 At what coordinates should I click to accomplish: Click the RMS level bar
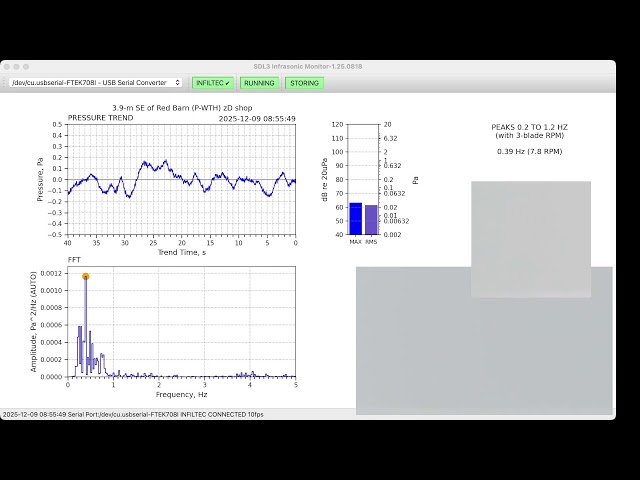[x=371, y=220]
